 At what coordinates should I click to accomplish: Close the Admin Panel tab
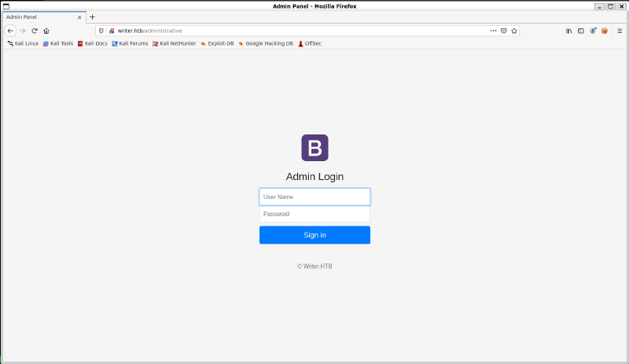(81, 17)
